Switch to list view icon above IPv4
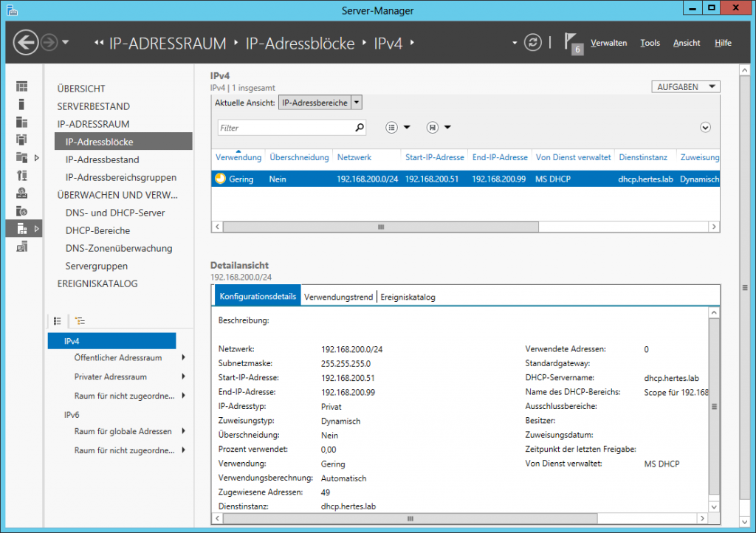The image size is (756, 533). click(x=57, y=321)
